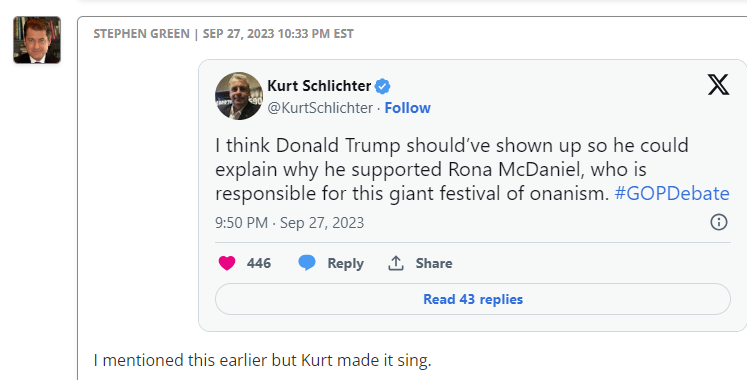The height and width of the screenshot is (380, 747).
Task: Click the 'Kurt made it sing' sentence
Action: pos(262,360)
